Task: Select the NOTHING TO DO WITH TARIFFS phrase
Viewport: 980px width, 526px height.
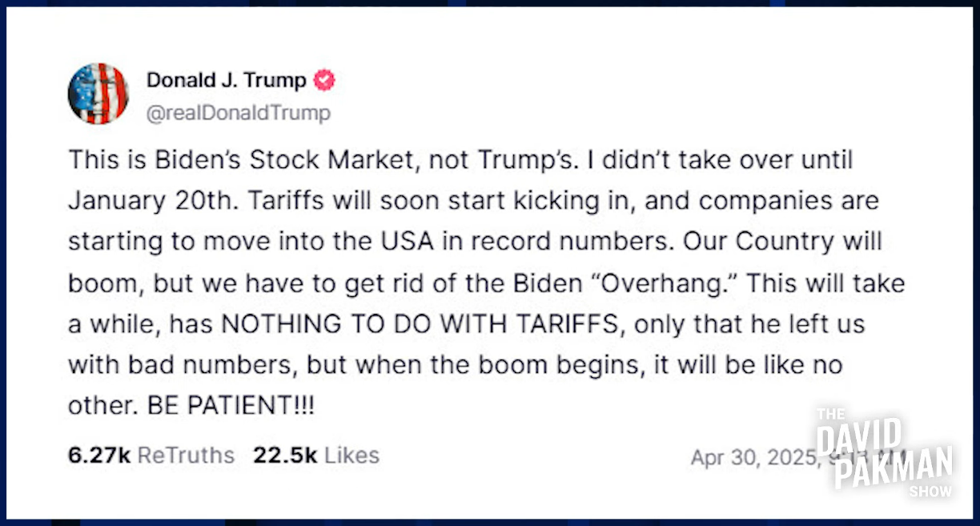Action: coord(420,323)
